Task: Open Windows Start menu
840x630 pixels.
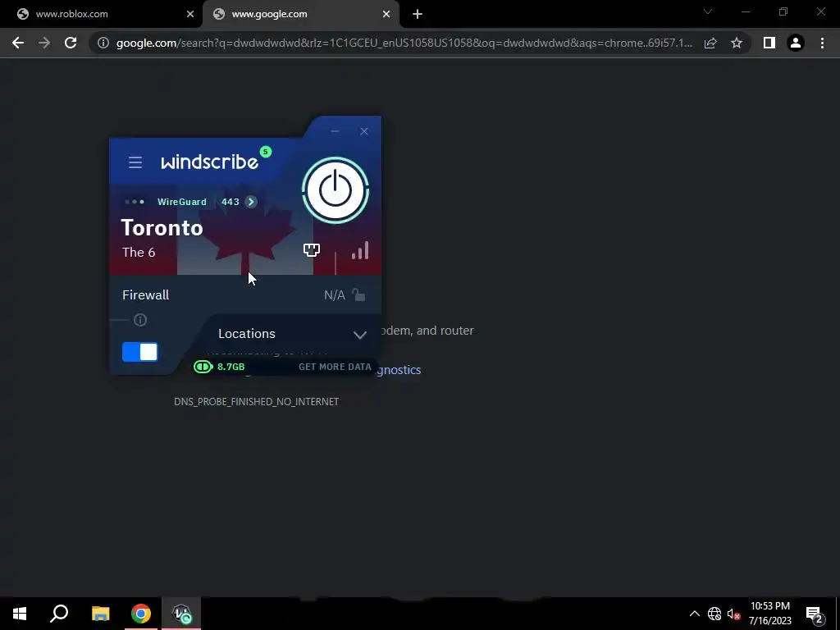Action: click(x=20, y=614)
